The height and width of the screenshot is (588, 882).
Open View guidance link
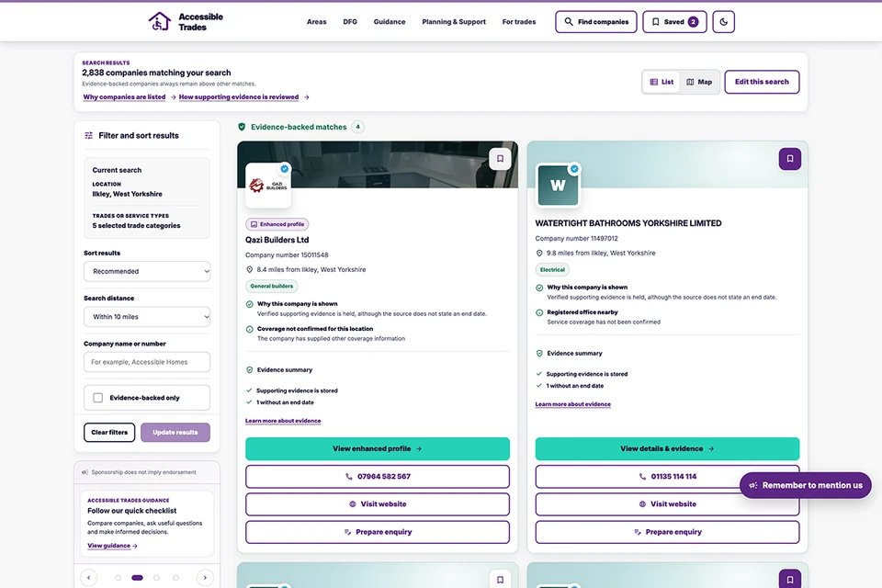point(112,546)
